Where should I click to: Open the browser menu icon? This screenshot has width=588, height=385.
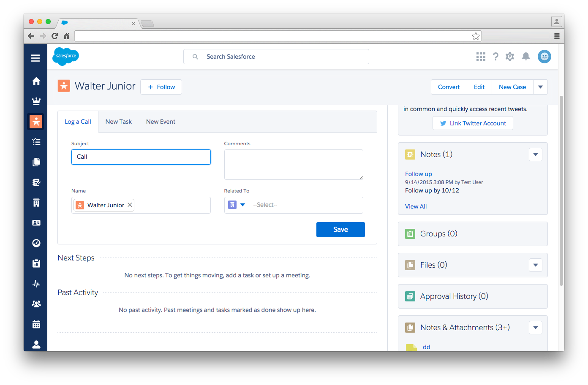(x=557, y=36)
